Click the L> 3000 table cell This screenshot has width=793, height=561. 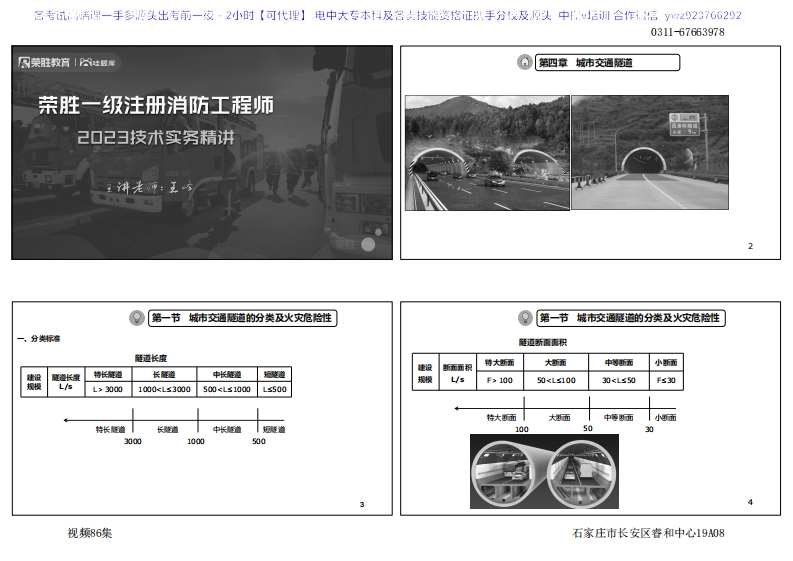click(107, 389)
